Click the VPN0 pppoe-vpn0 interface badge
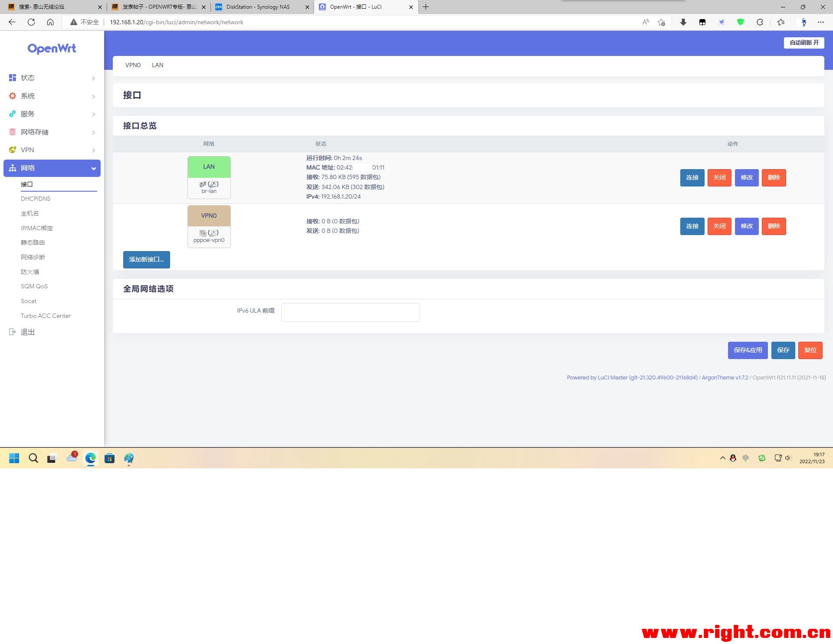Image resolution: width=833 pixels, height=644 pixels. (x=209, y=226)
